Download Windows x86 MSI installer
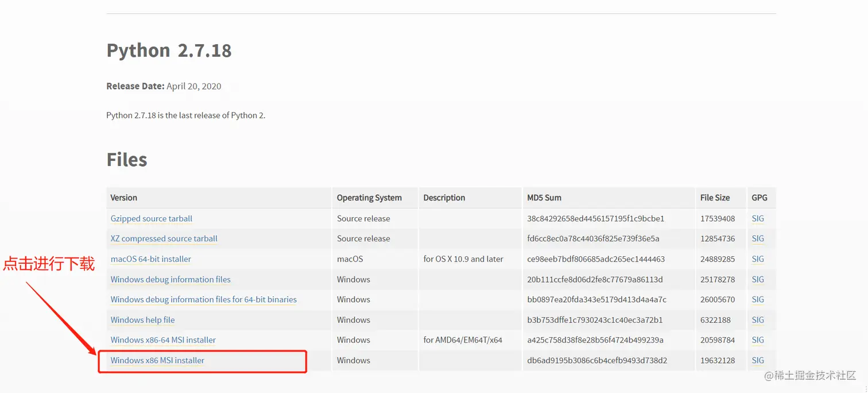The width and height of the screenshot is (868, 393). pos(158,360)
